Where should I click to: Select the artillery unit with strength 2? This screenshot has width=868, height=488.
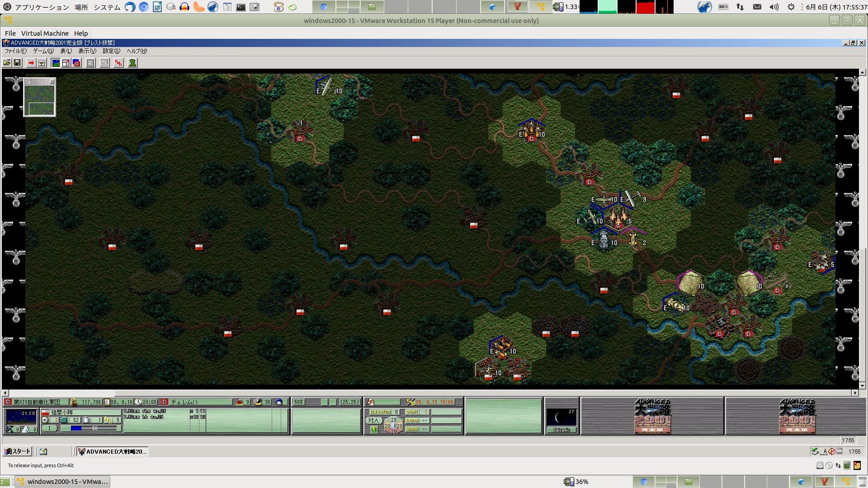point(633,239)
